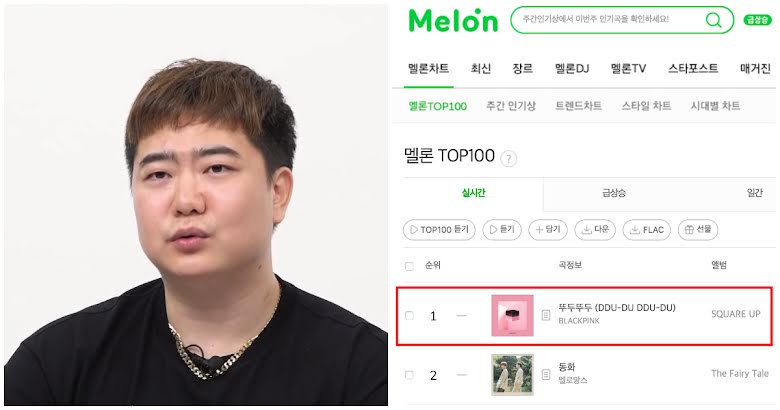Image resolution: width=780 pixels, height=410 pixels.
Task: Click the green 급상승 badge
Action: (x=757, y=20)
